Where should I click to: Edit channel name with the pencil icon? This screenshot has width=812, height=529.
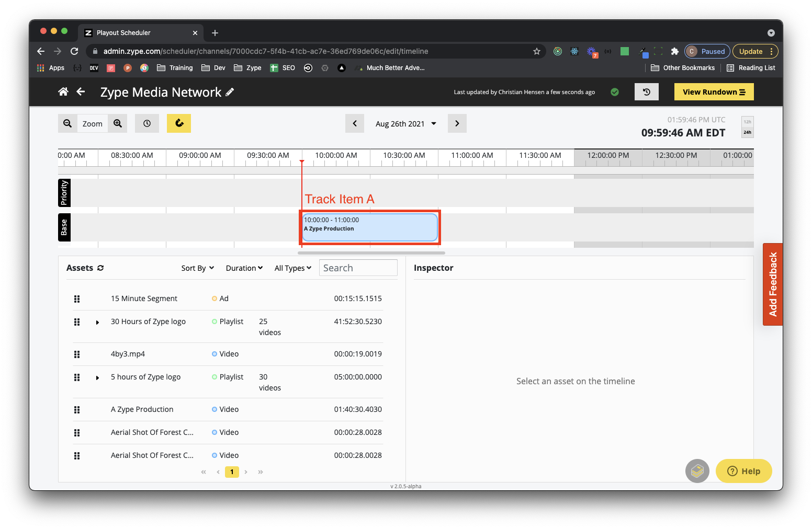point(230,92)
